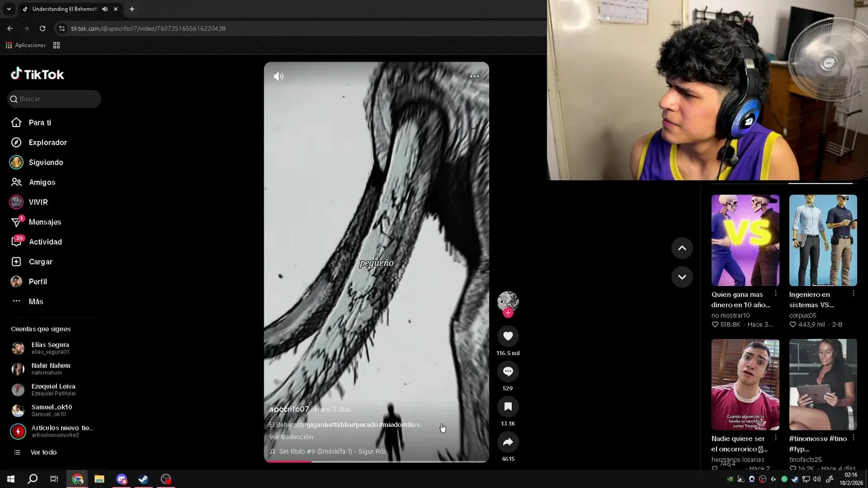The height and width of the screenshot is (488, 868).
Task: Open the Nadie quiere ser el oncorrorico thumbnail
Action: tap(745, 384)
